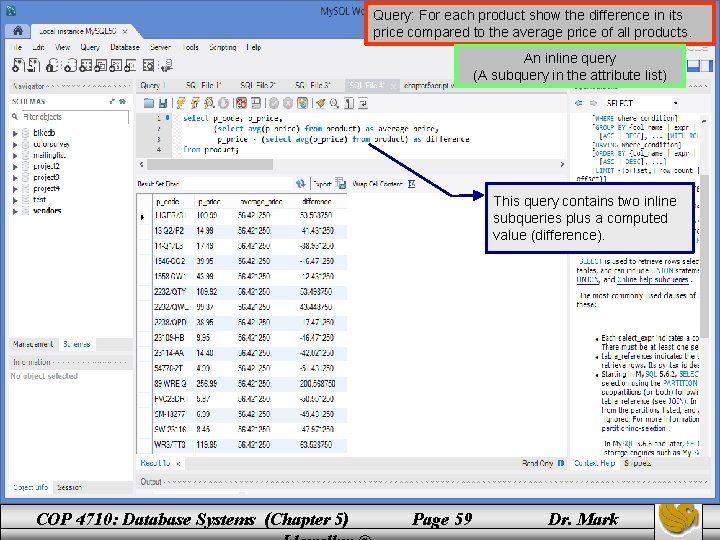Open the SELECT topic dropdown in help panel

(x=675, y=103)
